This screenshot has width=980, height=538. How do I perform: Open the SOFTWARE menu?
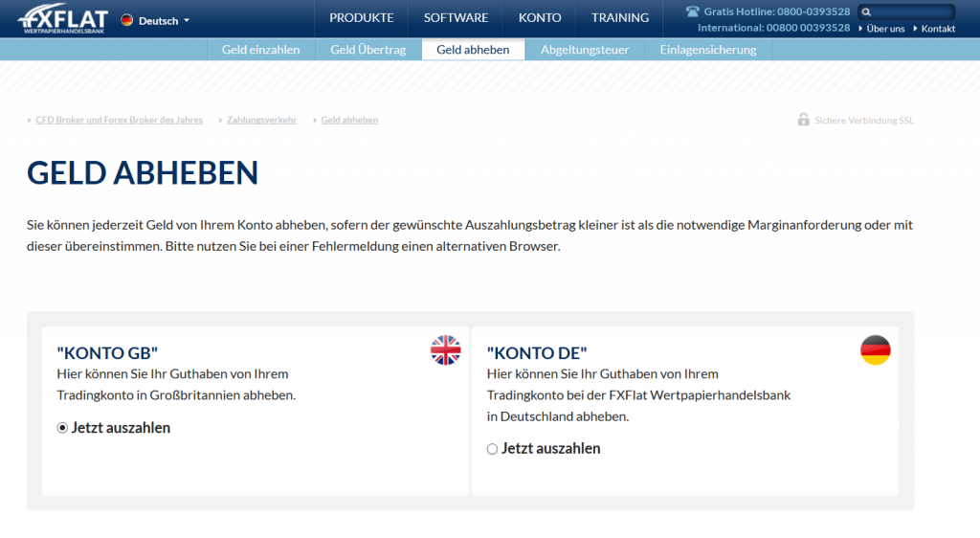tap(457, 18)
